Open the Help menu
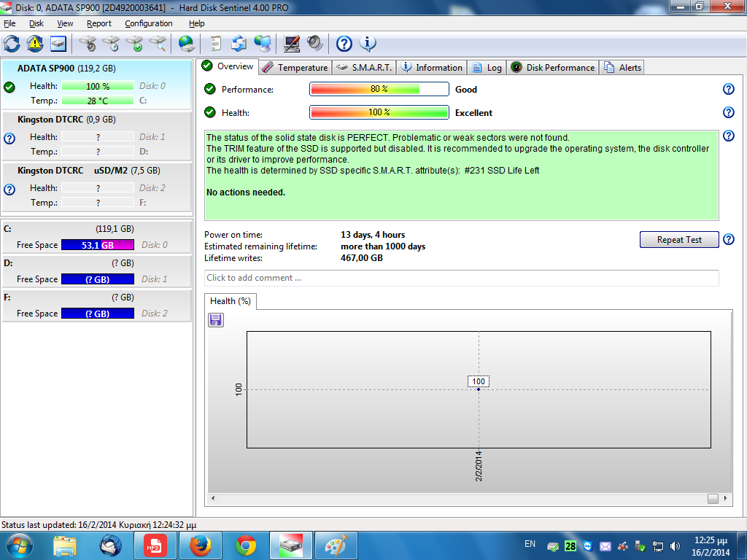 pos(196,23)
